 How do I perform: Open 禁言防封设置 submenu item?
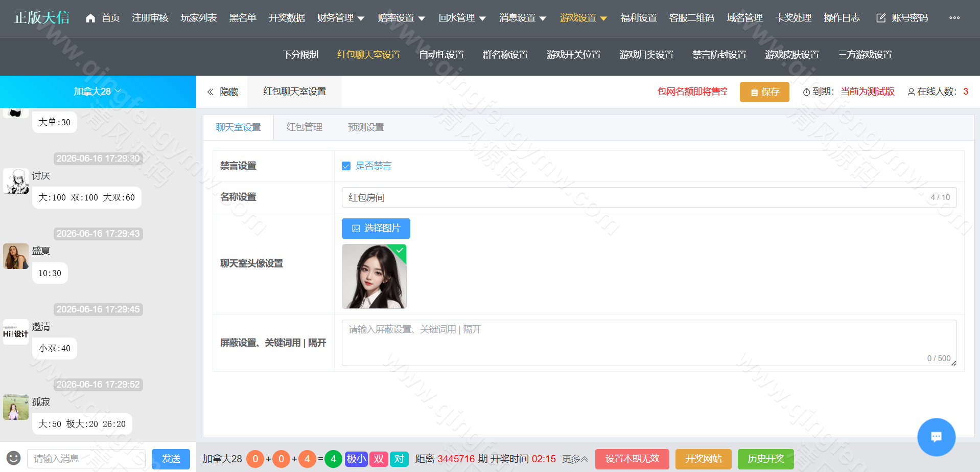click(719, 55)
